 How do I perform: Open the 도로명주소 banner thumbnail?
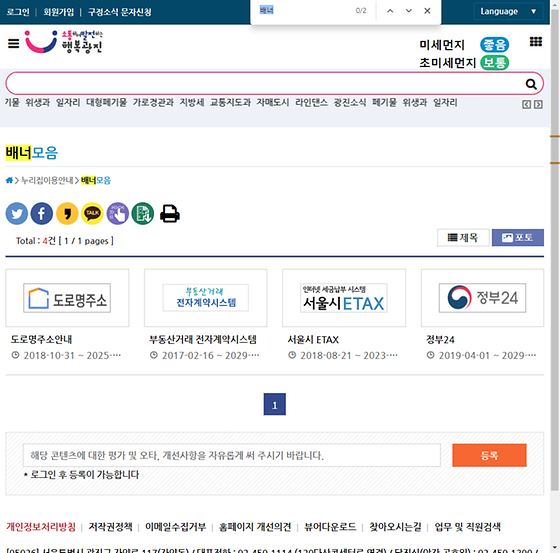67,298
